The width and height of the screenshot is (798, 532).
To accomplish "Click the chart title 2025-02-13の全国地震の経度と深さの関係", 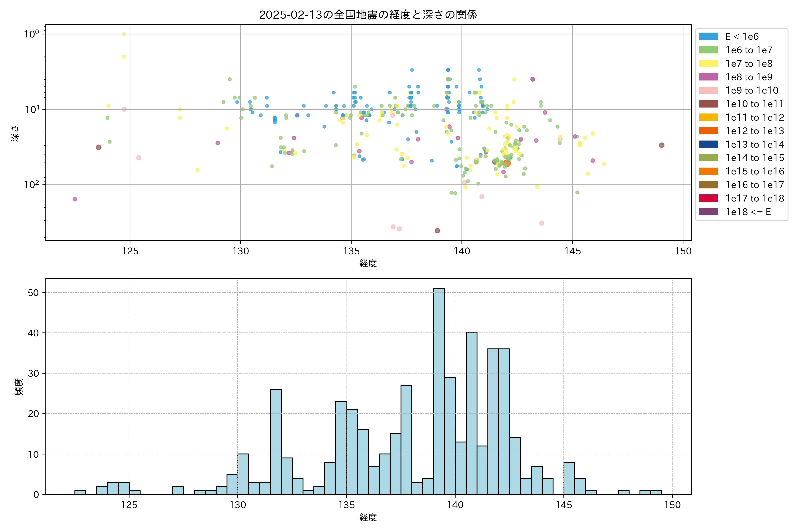I will (368, 15).
